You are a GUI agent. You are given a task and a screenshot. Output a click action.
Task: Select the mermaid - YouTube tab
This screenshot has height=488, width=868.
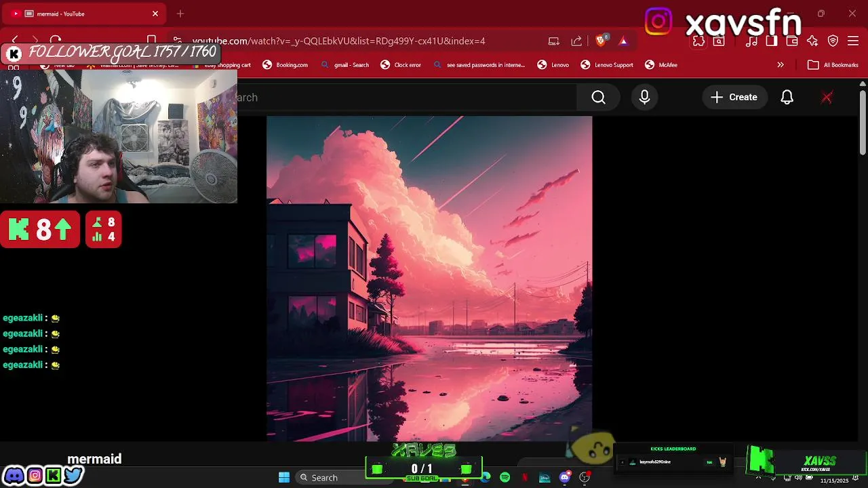pyautogui.click(x=85, y=14)
